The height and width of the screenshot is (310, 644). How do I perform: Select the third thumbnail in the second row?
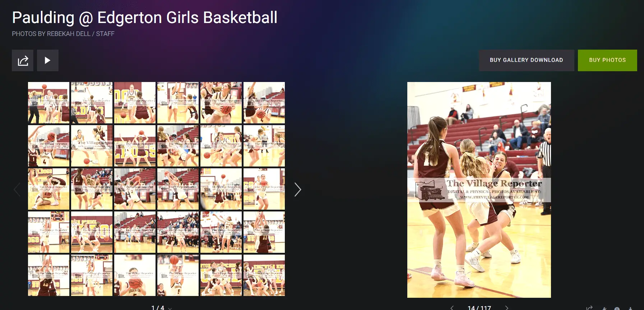point(135,146)
